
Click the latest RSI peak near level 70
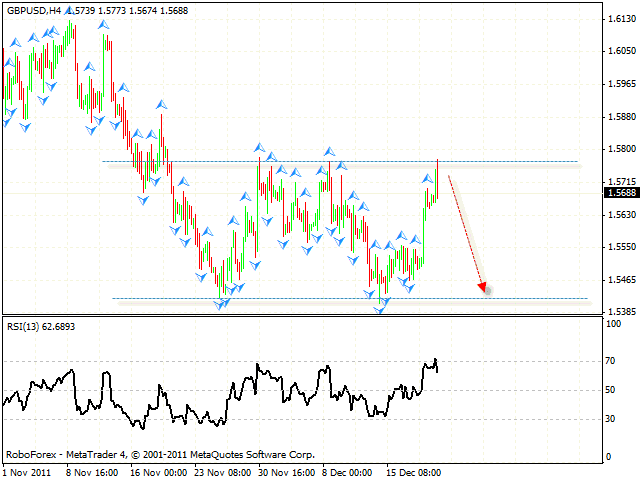[435, 360]
